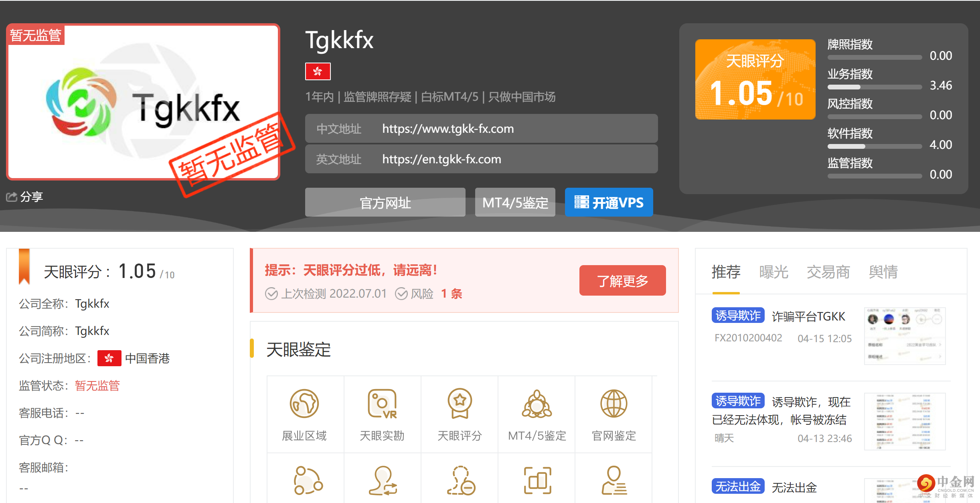Click the 风险 check circle indicator
The width and height of the screenshot is (980, 503).
pyautogui.click(x=402, y=294)
